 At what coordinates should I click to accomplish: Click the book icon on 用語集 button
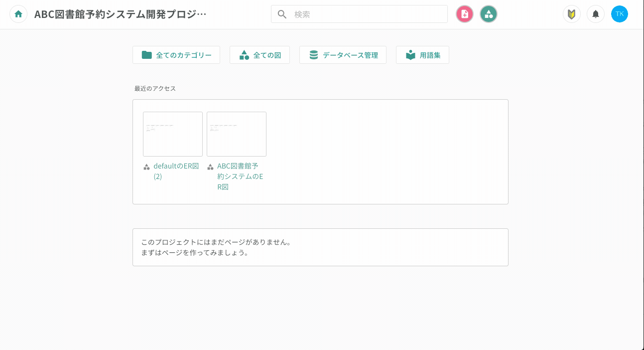pyautogui.click(x=410, y=55)
